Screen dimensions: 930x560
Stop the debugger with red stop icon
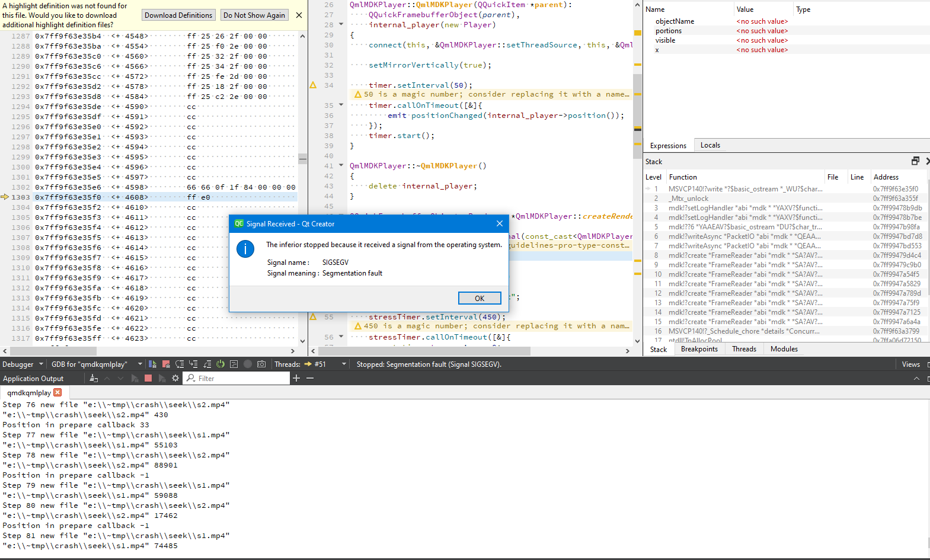click(166, 364)
